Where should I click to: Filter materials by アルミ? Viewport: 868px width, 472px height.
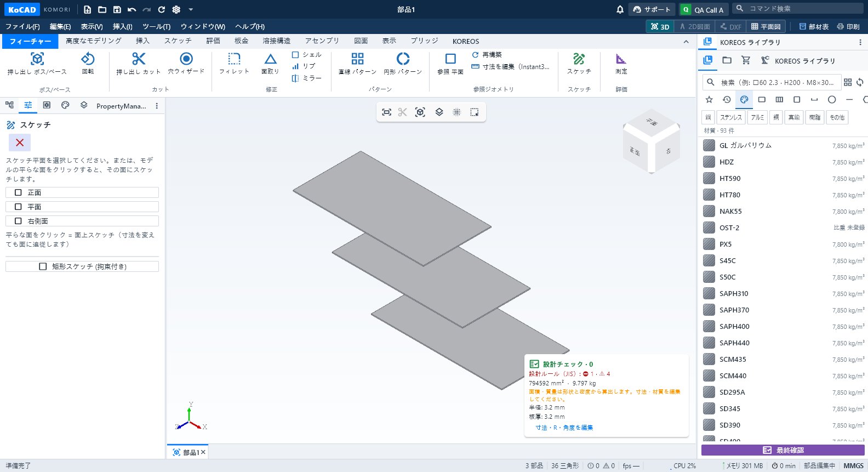pyautogui.click(x=757, y=117)
